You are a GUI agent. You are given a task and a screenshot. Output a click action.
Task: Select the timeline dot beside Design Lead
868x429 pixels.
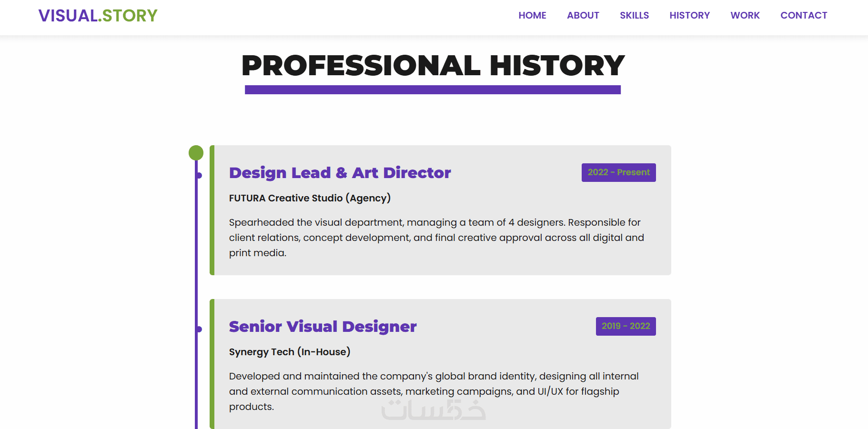[199, 176]
